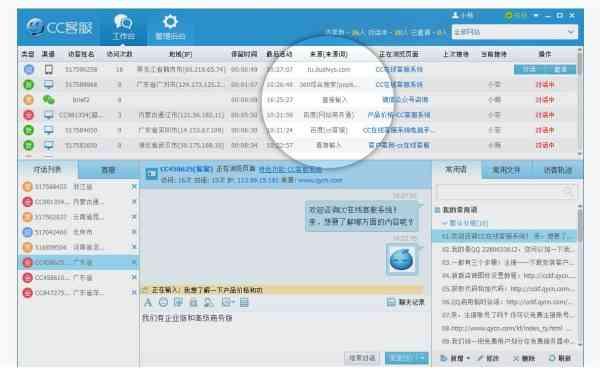Select conversation 517584400 in conversation list
The height and width of the screenshot is (373, 600).
click(x=78, y=187)
